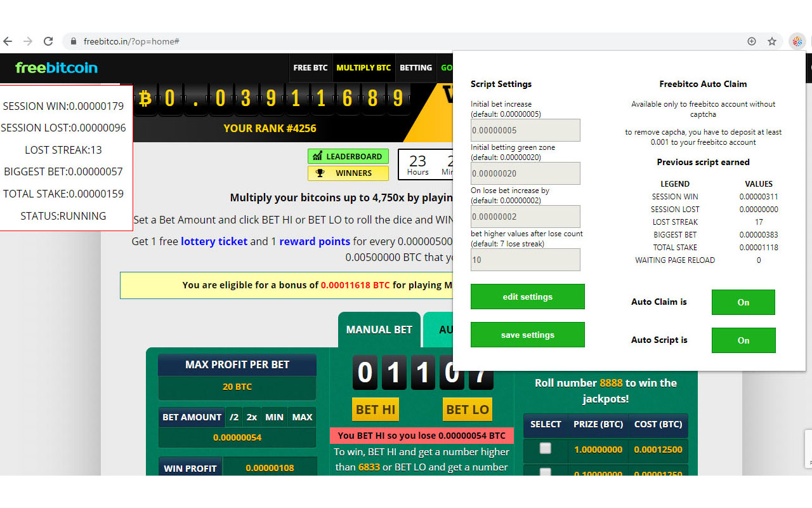Screen dimensions: 812x508
Task: Open the BETTING menu item
Action: [x=416, y=68]
